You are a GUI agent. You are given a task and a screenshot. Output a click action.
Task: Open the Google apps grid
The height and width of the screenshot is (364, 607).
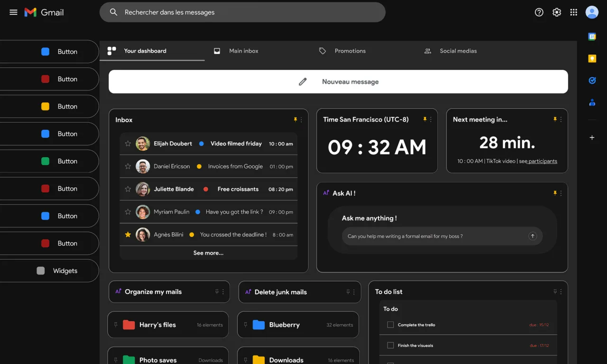tap(574, 12)
